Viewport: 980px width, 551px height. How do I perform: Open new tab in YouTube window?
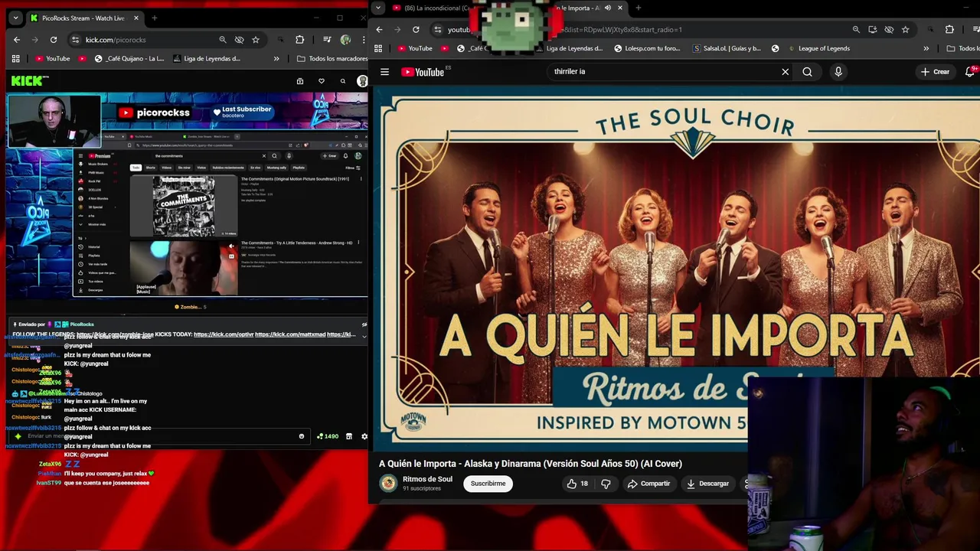pyautogui.click(x=639, y=8)
